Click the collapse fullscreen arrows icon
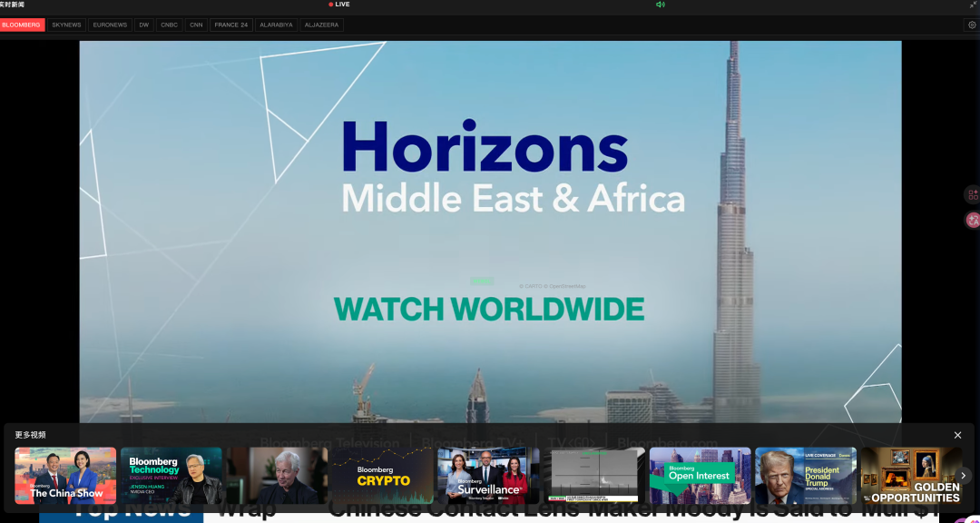 [x=973, y=5]
